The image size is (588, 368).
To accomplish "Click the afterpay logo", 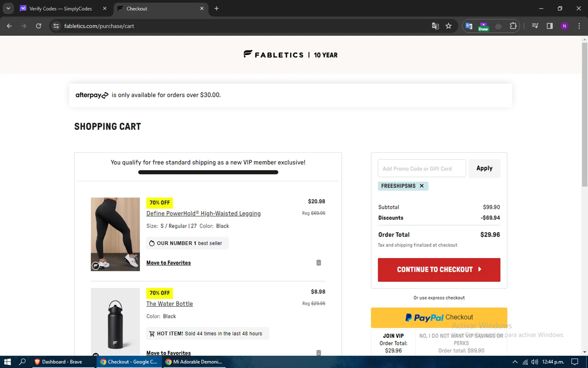I will click(x=92, y=95).
